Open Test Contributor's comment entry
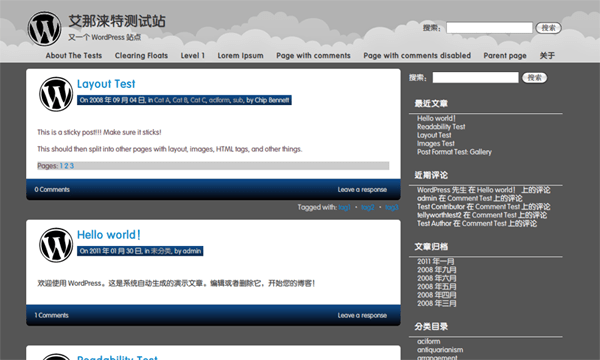 [484, 207]
